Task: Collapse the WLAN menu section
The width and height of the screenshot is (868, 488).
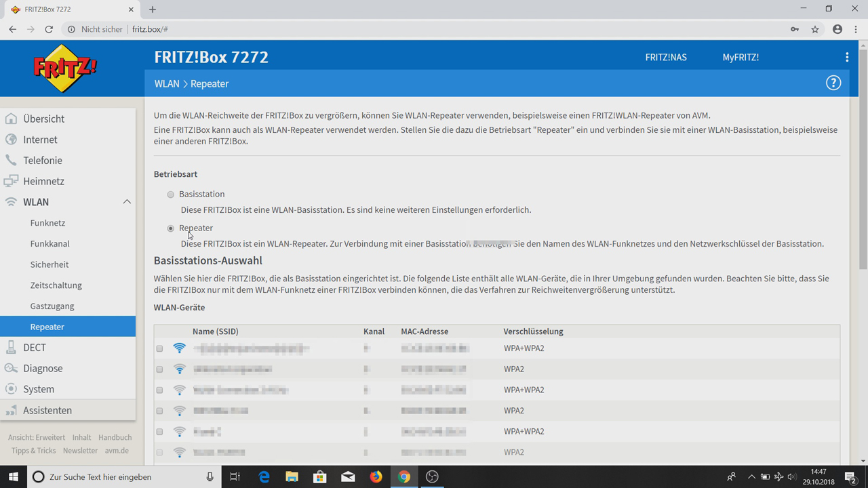Action: coord(126,201)
